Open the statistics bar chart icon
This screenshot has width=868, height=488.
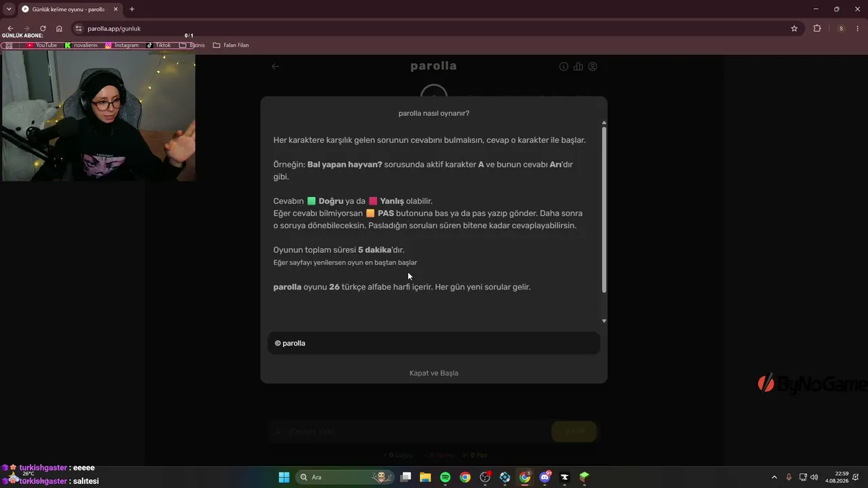click(578, 66)
